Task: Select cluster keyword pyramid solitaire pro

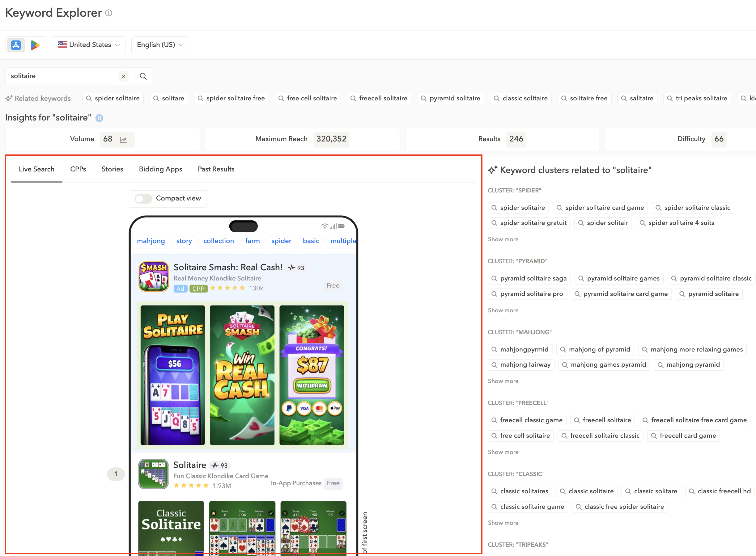Action: pos(527,294)
